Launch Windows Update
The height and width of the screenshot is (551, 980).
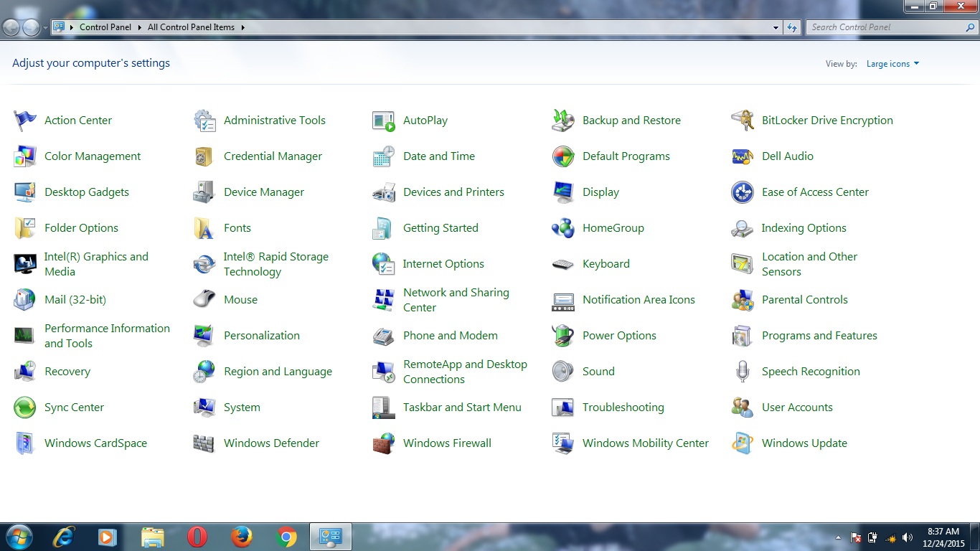pos(804,443)
